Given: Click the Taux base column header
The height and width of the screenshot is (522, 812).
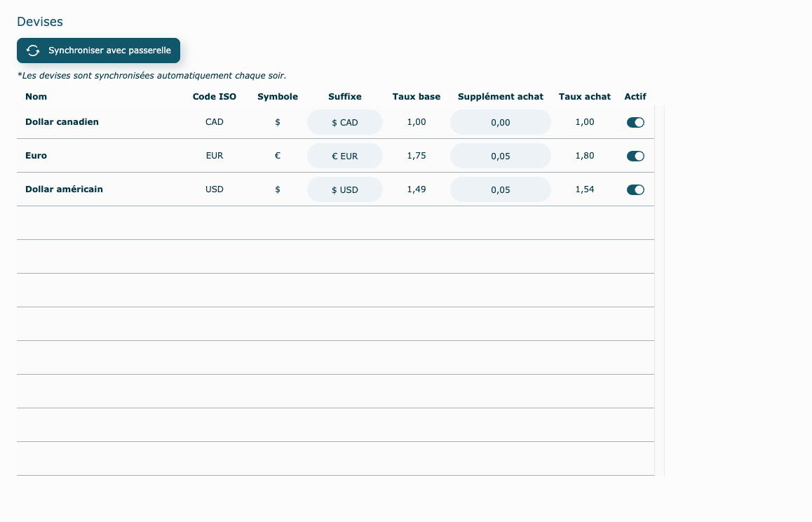Looking at the screenshot, I should coord(417,97).
